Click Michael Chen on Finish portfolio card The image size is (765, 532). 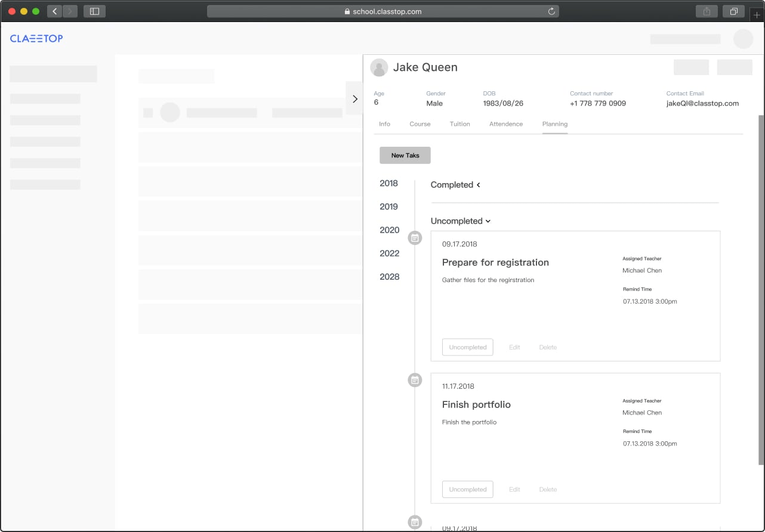[x=642, y=412]
